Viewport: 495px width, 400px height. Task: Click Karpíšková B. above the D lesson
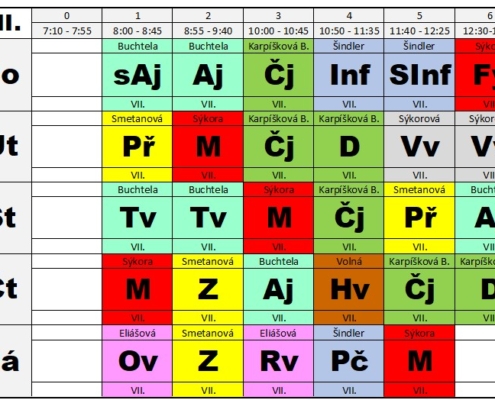click(x=349, y=119)
